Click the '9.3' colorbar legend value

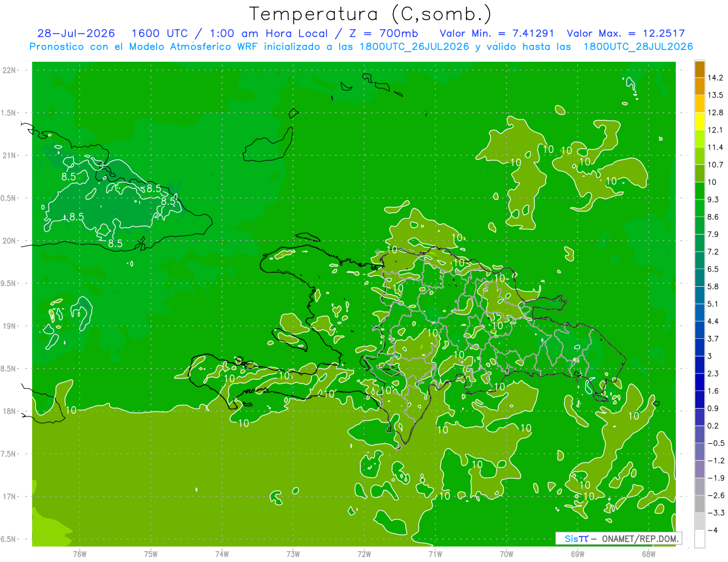pos(713,199)
